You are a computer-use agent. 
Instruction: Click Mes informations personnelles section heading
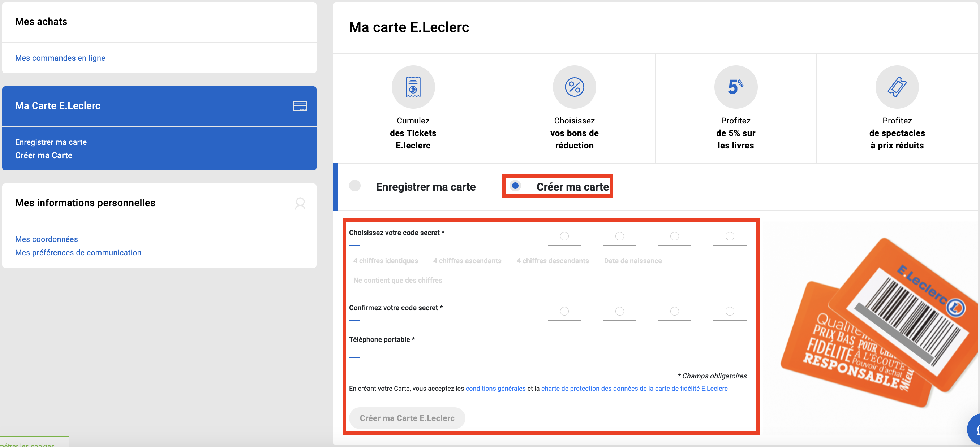point(85,203)
